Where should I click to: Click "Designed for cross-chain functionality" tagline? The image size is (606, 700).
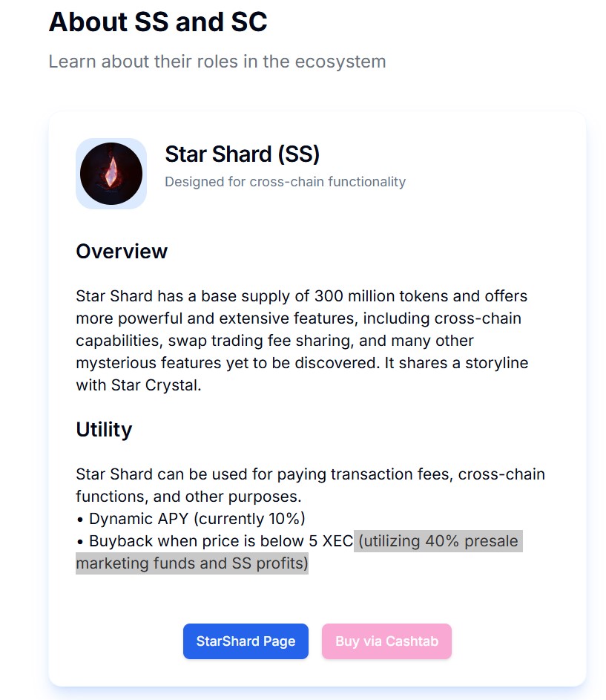click(x=285, y=182)
